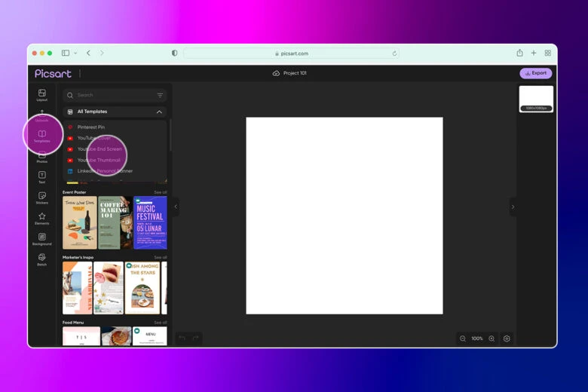The image size is (588, 392).
Task: See all Marketer's Inspo templates
Action: tap(161, 257)
